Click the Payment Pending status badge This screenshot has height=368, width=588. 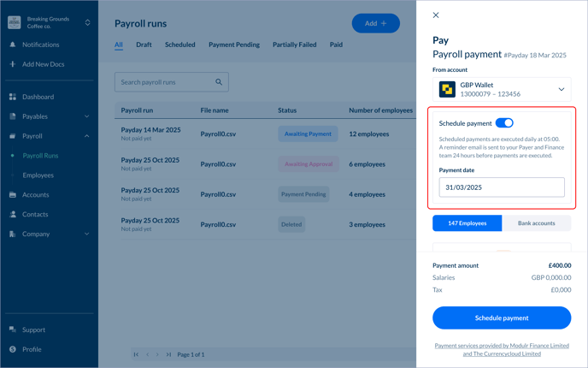point(303,194)
